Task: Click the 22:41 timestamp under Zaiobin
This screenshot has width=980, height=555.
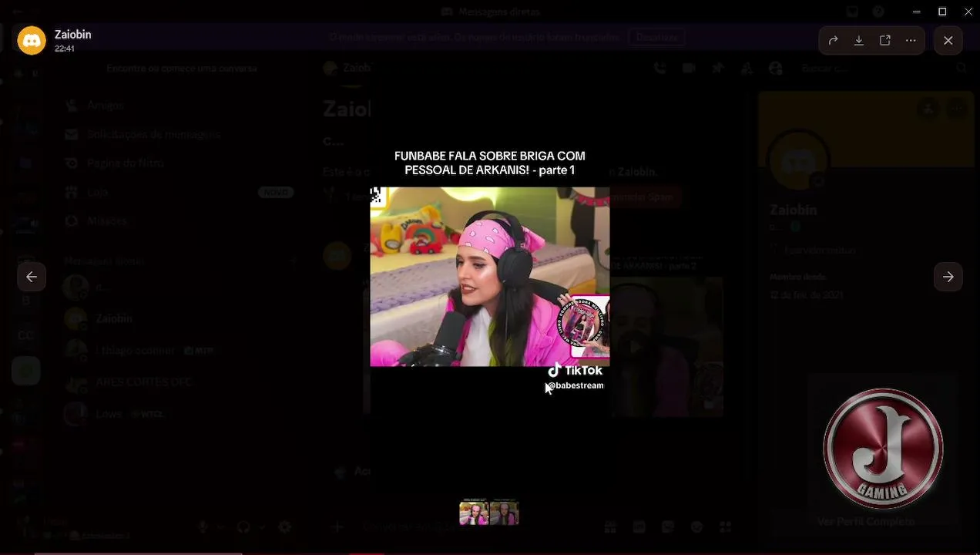Action: (x=65, y=49)
